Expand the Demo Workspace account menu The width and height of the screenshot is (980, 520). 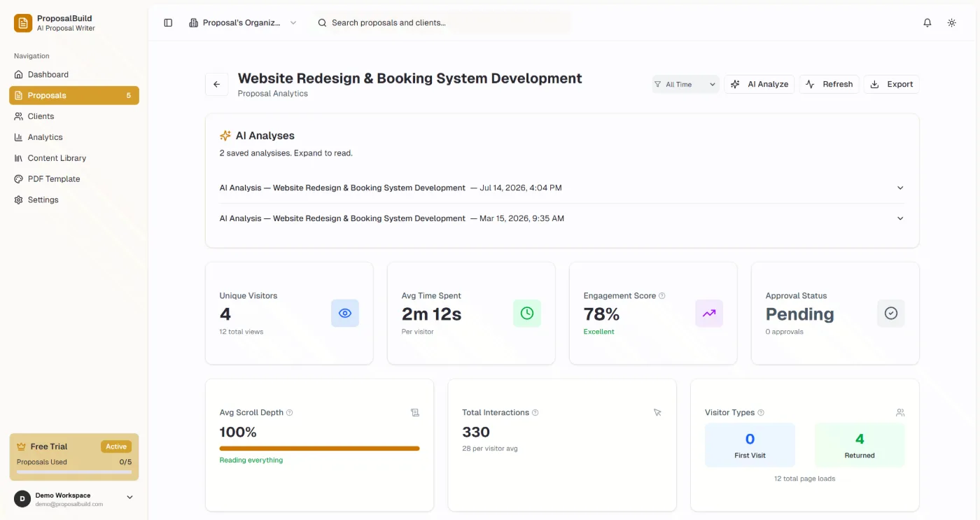click(x=74, y=499)
